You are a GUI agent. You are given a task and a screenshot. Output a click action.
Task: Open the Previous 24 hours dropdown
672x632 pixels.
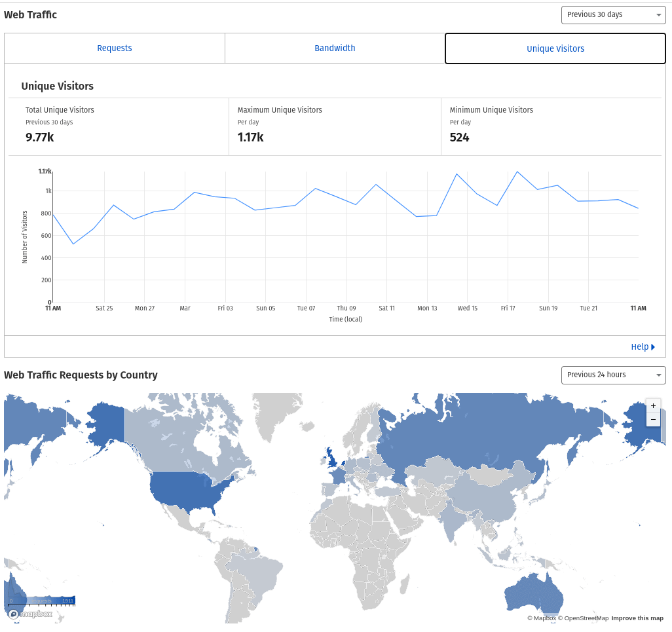[613, 375]
